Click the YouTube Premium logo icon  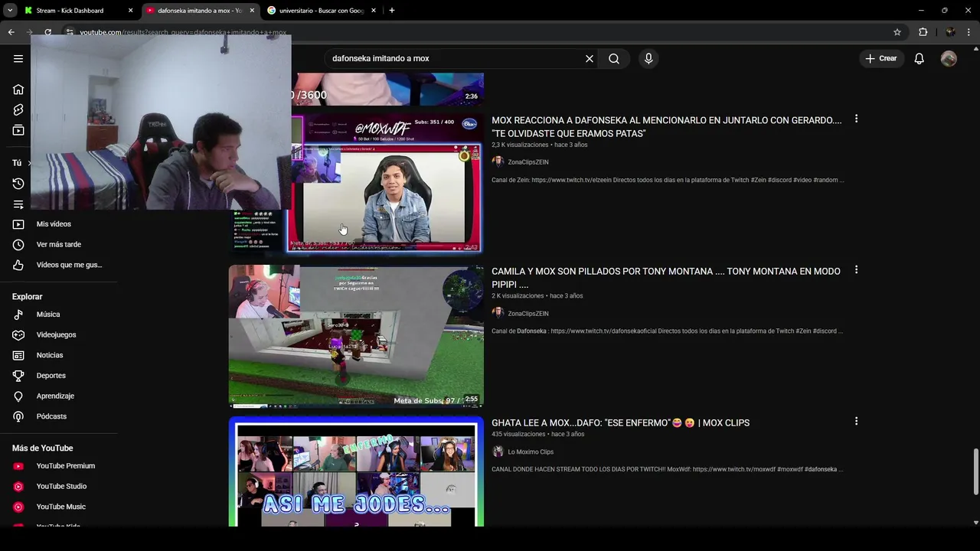click(18, 466)
